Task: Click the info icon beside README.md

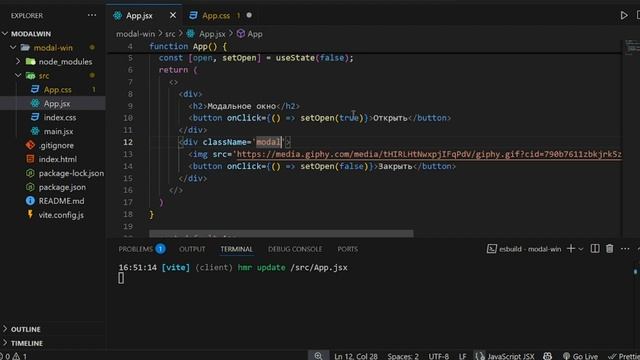Action: coord(30,201)
